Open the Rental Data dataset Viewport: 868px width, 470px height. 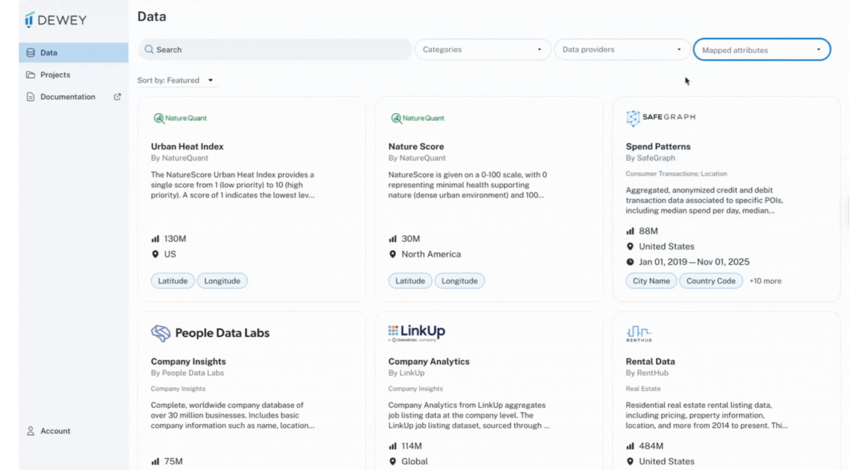point(650,361)
